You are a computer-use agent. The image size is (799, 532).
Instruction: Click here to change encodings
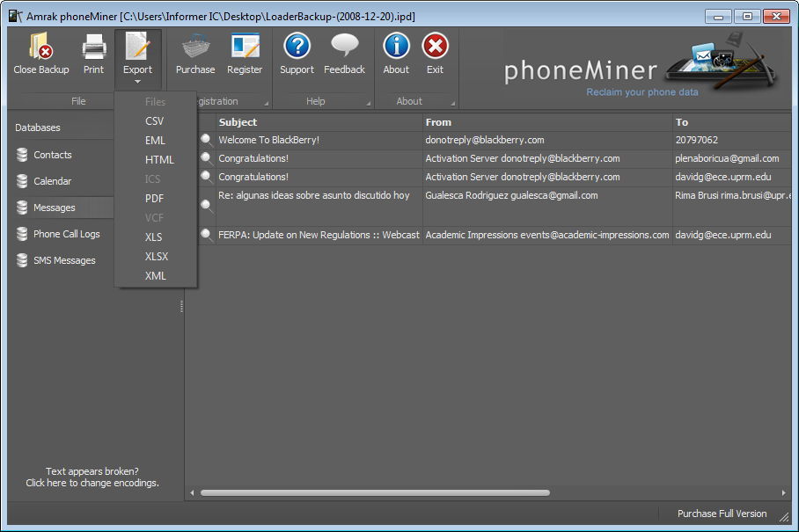pos(94,483)
